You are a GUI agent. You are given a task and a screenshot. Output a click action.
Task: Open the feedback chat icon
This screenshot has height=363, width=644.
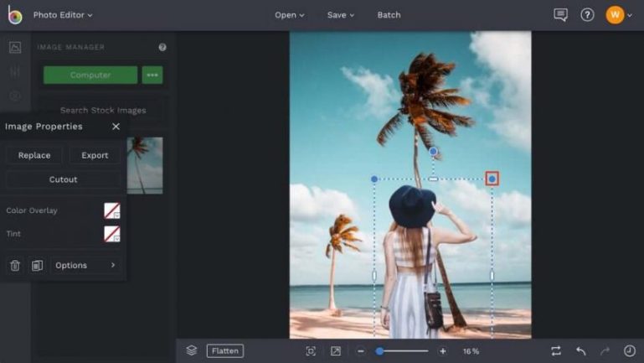[560, 15]
